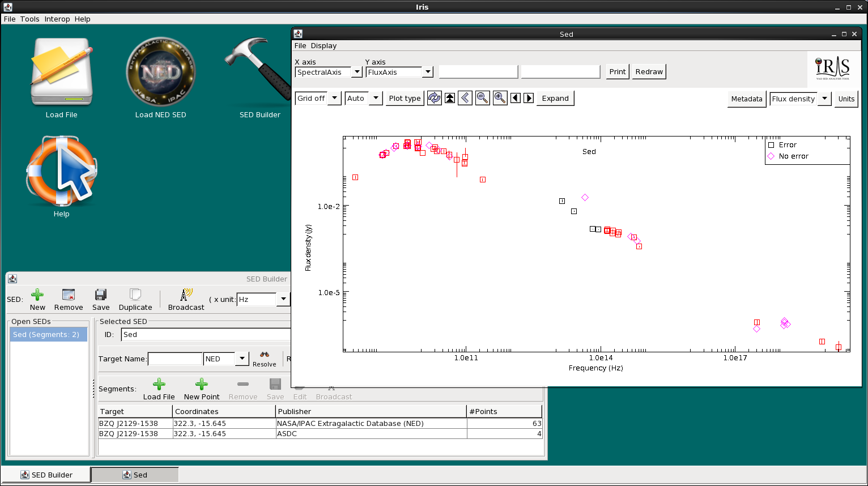Click the #Points column header
This screenshot has height=486, width=868.
pos(505,411)
